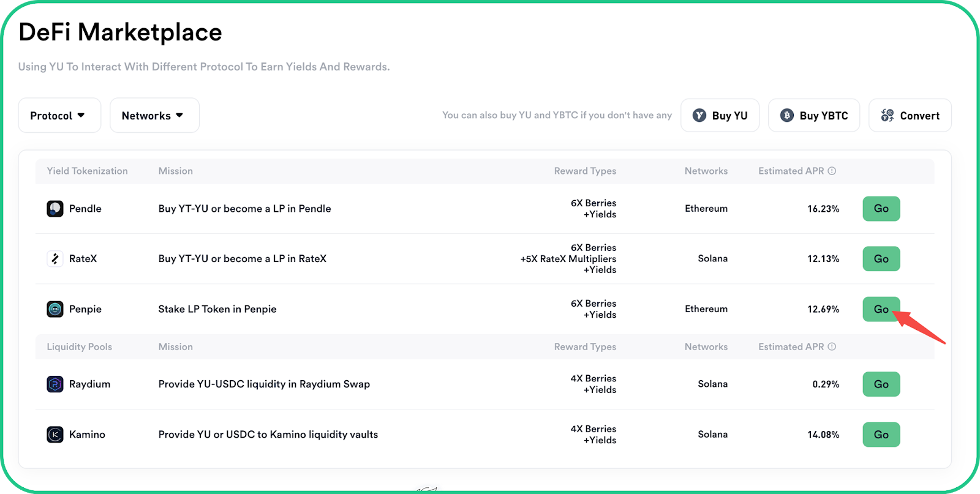Click the bitcoin icon in Buy YBTC

787,115
